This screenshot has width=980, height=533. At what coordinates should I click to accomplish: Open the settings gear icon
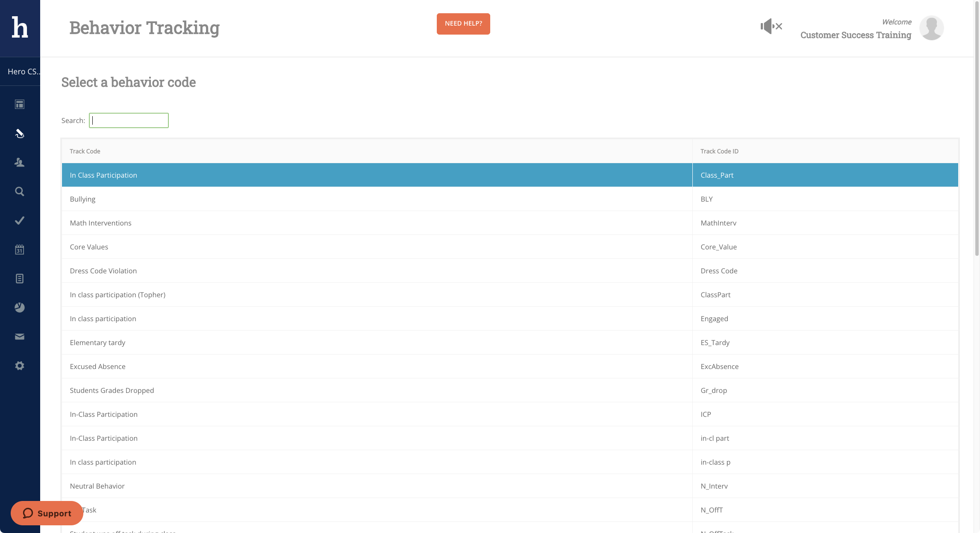20,366
